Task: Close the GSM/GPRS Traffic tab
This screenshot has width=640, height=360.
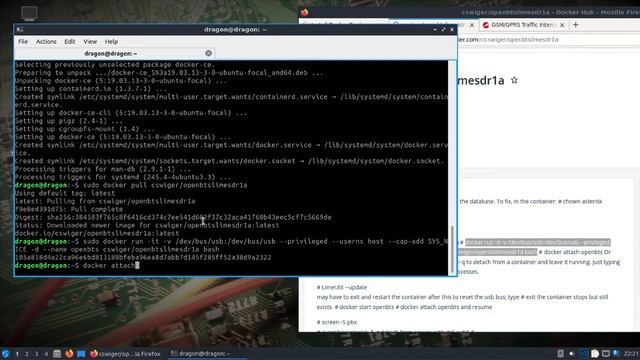Action: 562,25
